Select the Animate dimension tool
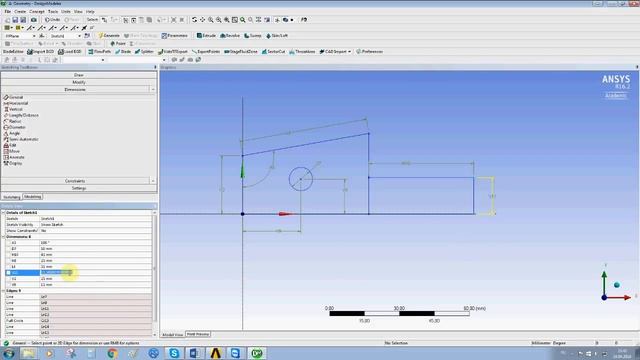The height and width of the screenshot is (360, 640). click(14, 157)
